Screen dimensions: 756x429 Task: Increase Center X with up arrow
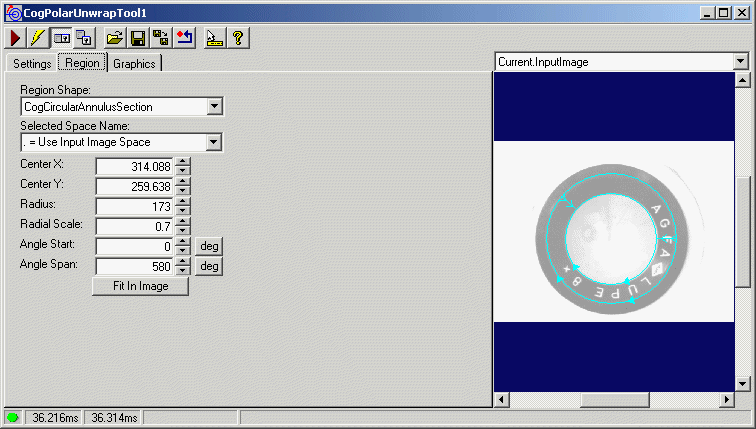[183, 162]
